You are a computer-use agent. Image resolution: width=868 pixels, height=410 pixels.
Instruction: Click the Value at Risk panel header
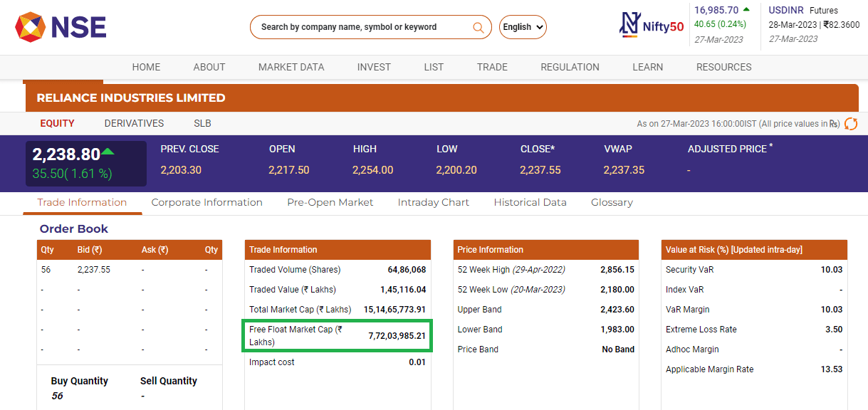pos(754,250)
